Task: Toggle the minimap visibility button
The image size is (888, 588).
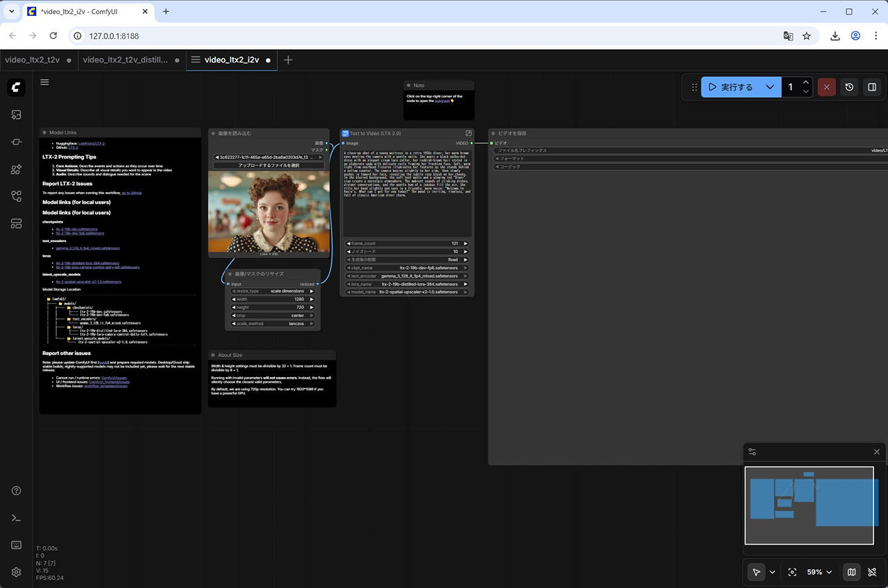Action: coord(851,572)
